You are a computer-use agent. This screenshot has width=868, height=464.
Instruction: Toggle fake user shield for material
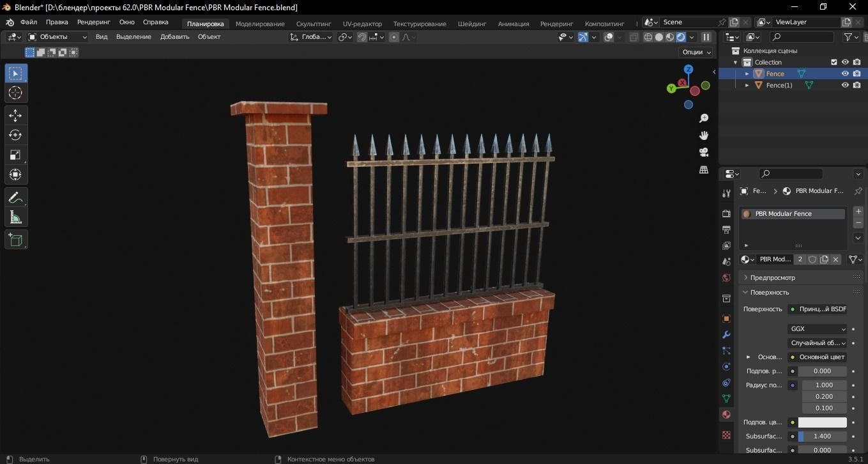pos(812,259)
